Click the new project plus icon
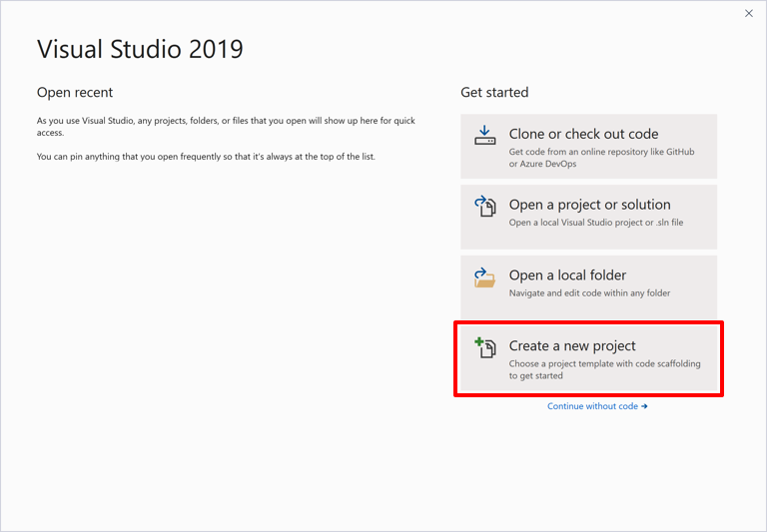Screen dimensions: 767x532 (x=484, y=347)
